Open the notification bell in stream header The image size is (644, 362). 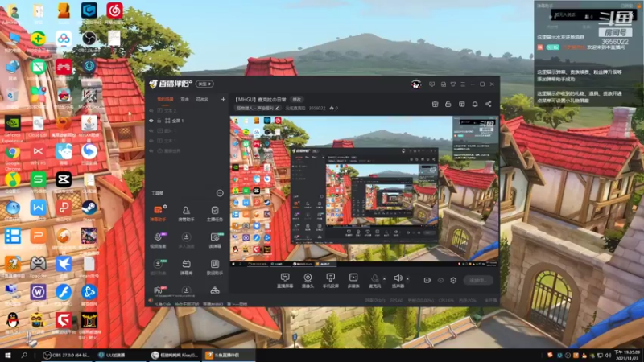pyautogui.click(x=475, y=104)
